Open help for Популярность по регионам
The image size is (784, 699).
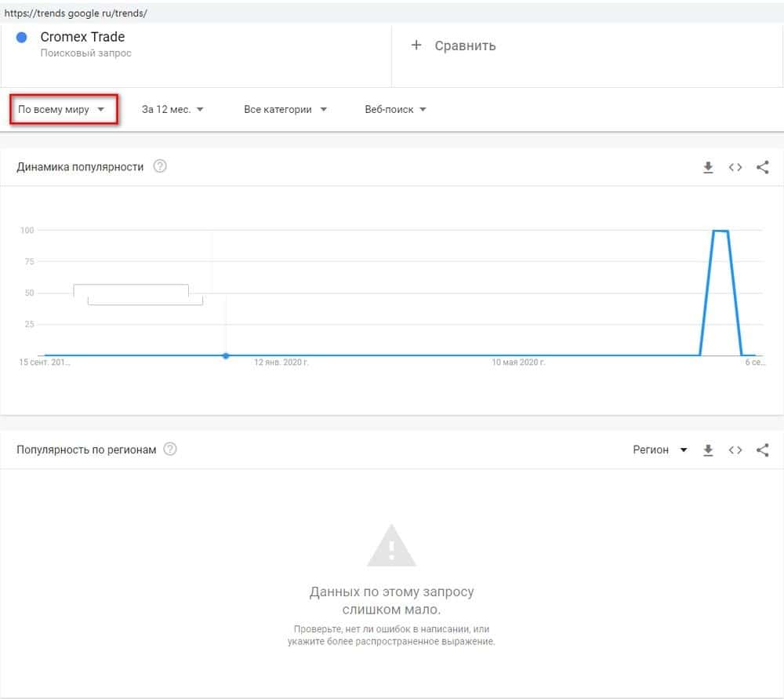click(x=170, y=450)
